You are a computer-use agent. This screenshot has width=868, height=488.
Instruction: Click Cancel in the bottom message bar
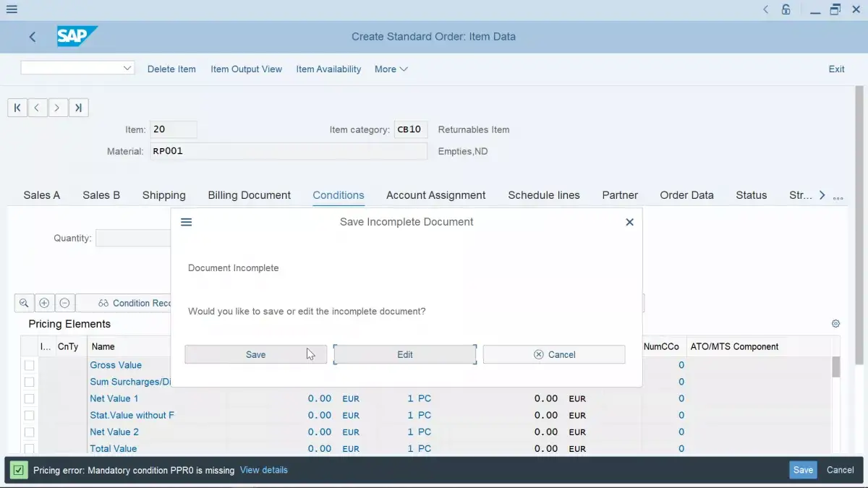841,470
